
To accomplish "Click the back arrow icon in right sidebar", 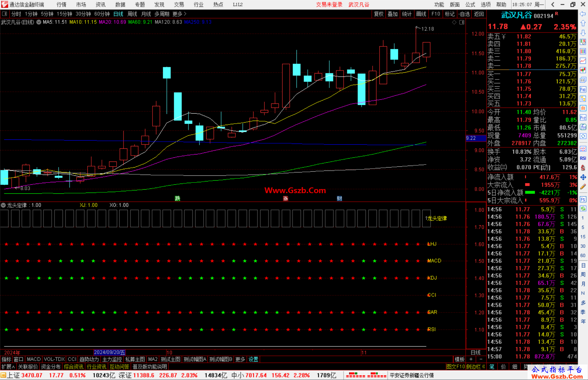I will point(583,14).
